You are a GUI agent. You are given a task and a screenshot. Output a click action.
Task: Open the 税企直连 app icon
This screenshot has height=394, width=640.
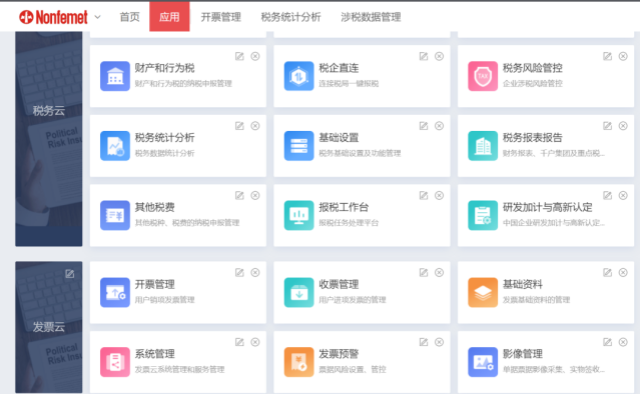coord(299,76)
